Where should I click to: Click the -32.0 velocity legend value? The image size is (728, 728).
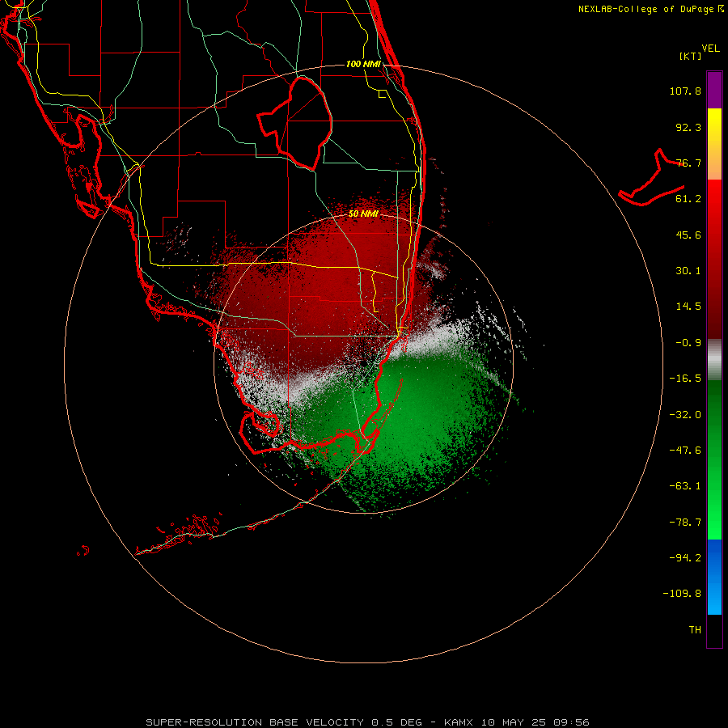[x=685, y=415]
